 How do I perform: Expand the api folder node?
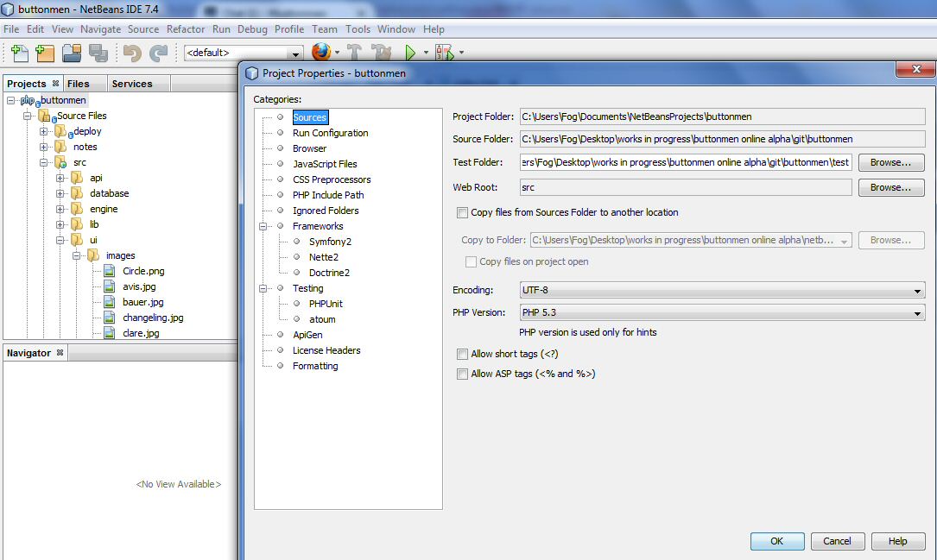pos(60,178)
